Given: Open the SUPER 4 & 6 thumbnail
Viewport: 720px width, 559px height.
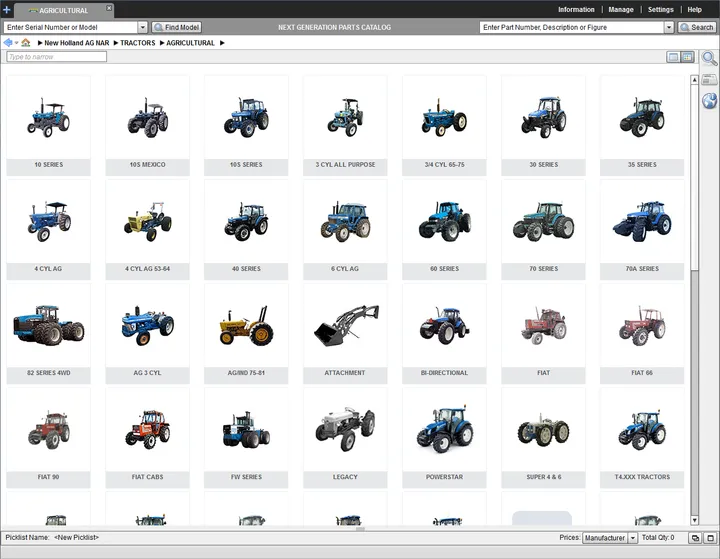Looking at the screenshot, I should 543,438.
